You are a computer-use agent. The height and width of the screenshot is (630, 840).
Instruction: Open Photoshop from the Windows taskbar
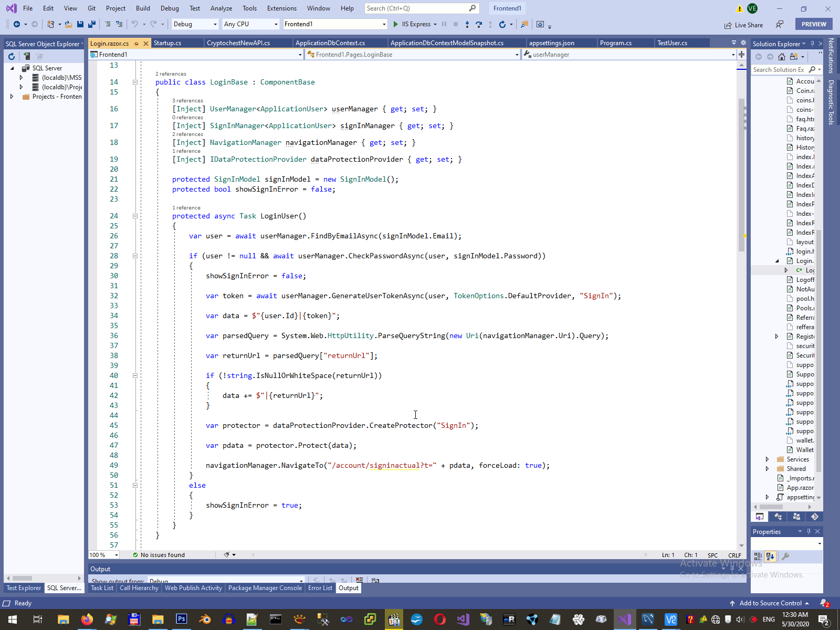[x=181, y=619]
